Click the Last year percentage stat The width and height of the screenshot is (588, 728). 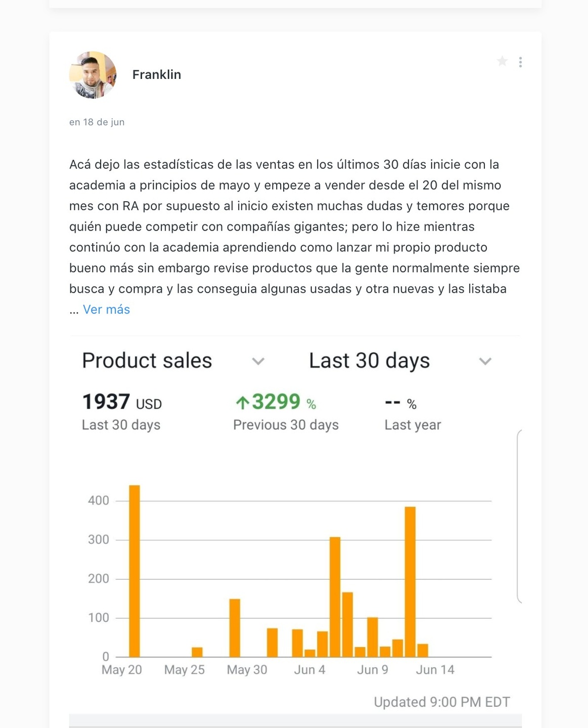pos(413,414)
